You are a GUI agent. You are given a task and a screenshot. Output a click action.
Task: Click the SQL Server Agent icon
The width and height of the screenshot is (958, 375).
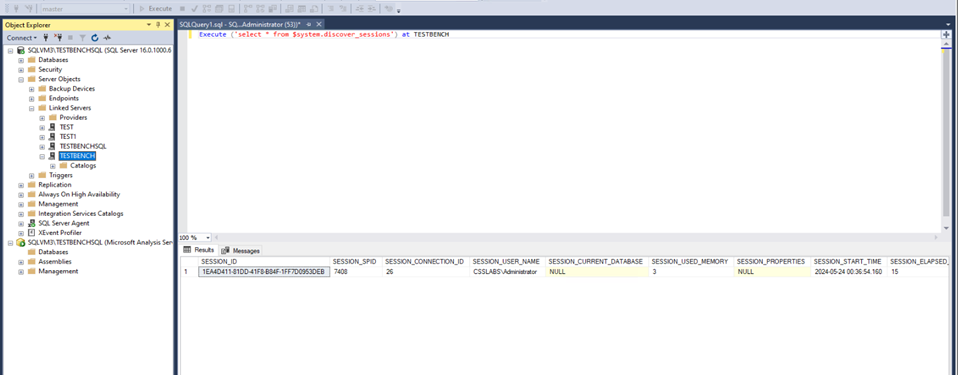[x=31, y=223]
